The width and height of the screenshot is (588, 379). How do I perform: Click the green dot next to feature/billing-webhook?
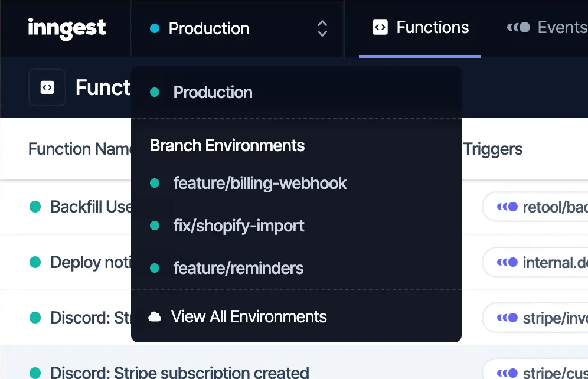tap(155, 183)
